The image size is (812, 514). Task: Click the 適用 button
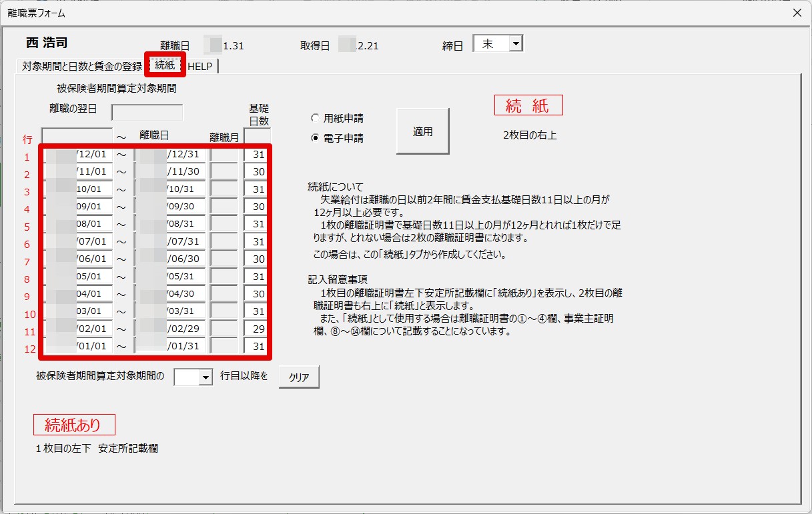(423, 131)
